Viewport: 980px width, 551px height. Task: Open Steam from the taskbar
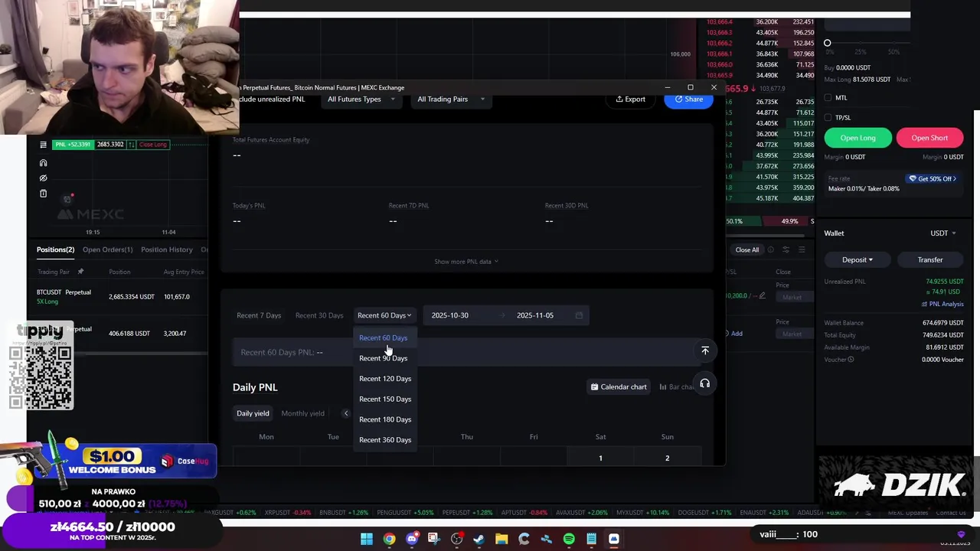(x=479, y=539)
